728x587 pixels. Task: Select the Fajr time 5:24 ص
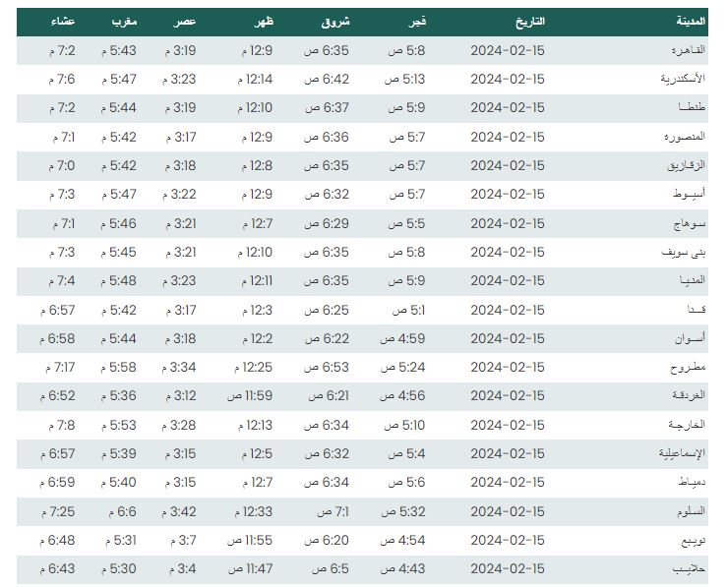coord(402,368)
